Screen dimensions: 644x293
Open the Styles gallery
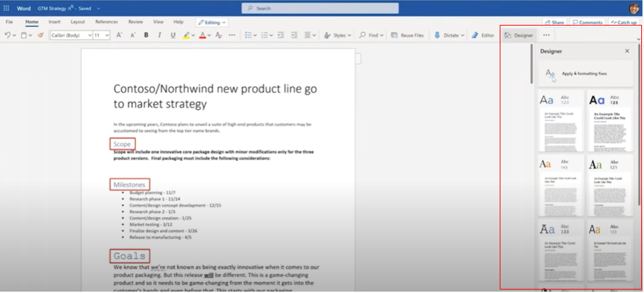tap(338, 35)
